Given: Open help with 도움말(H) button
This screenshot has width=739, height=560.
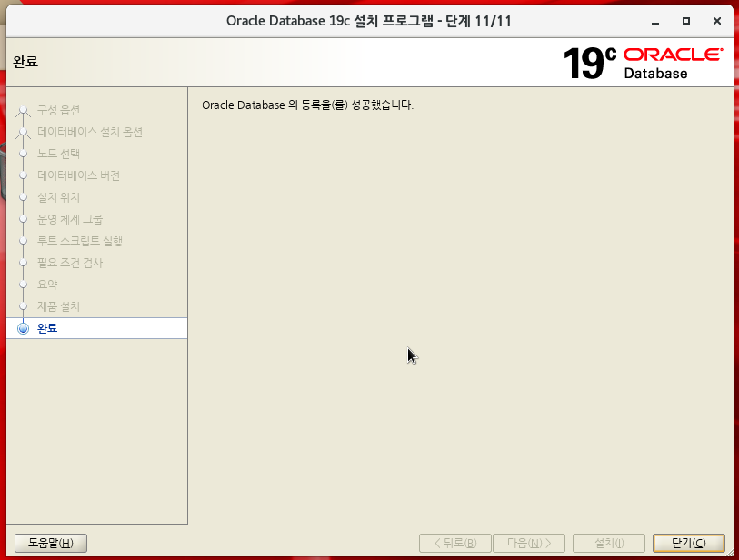Looking at the screenshot, I should pos(51,543).
